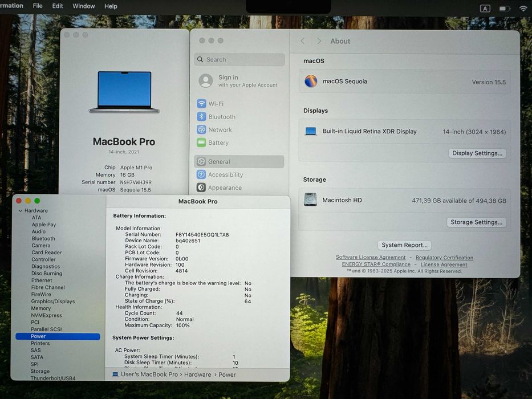Select SAS in the hardware list

pos(35,350)
